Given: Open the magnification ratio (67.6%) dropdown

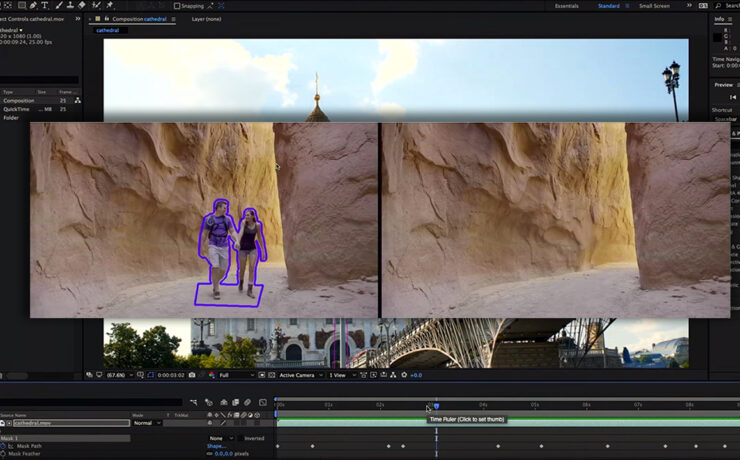Looking at the screenshot, I should click(x=119, y=375).
